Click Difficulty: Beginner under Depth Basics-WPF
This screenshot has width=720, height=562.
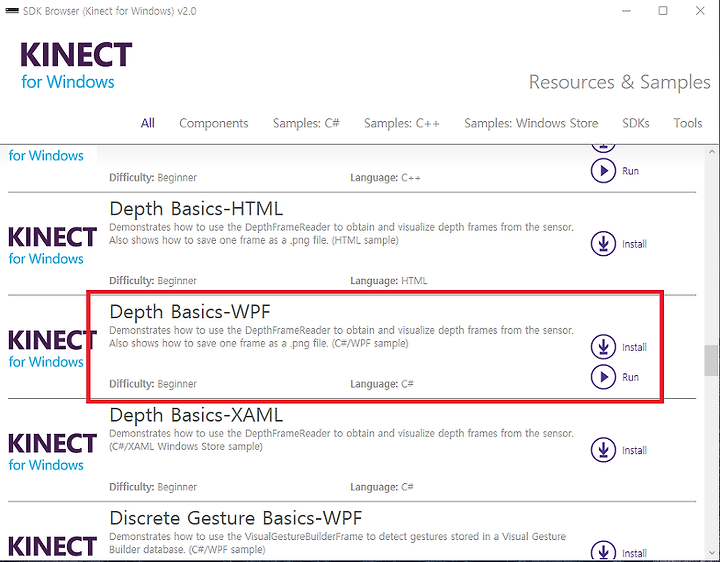pyautogui.click(x=153, y=384)
